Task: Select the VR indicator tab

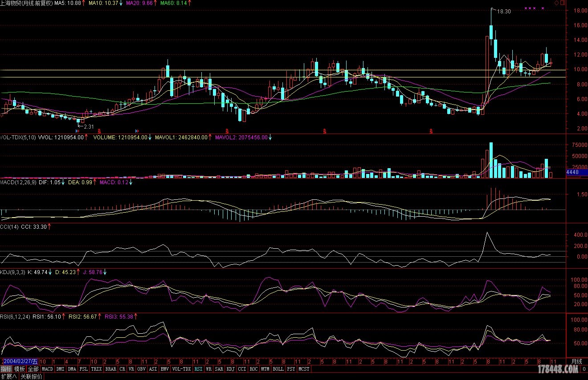Action: click(131, 369)
